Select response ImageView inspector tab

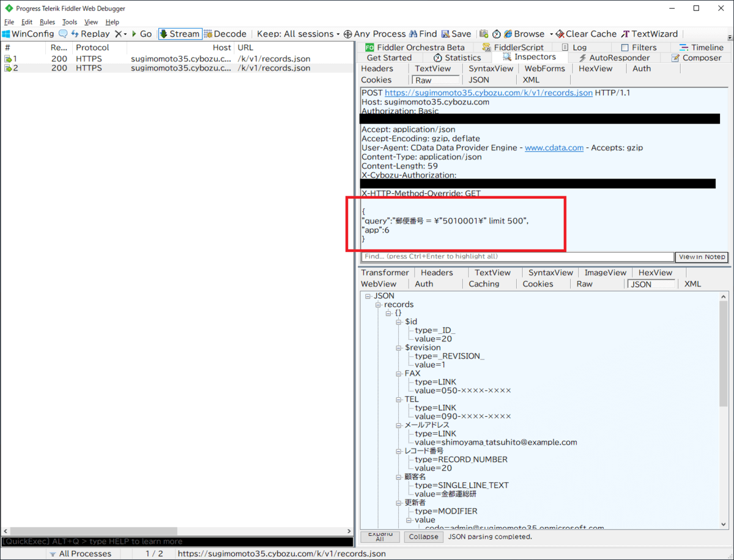coord(606,273)
